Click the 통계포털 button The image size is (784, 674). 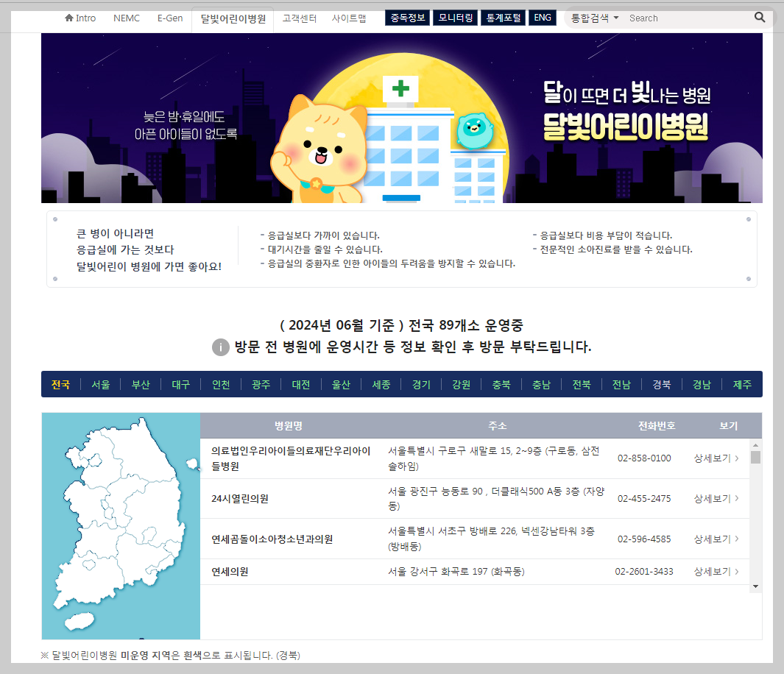(x=504, y=18)
